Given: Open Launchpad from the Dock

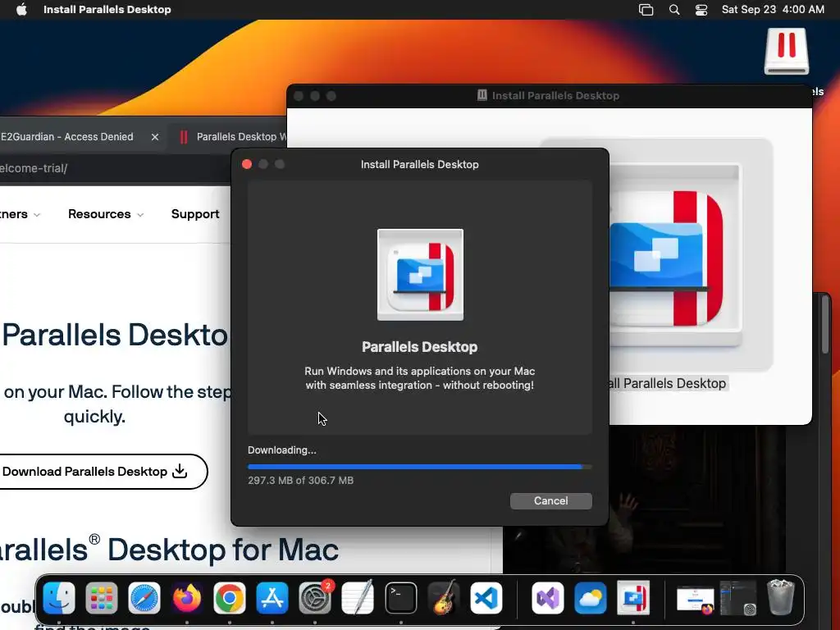Looking at the screenshot, I should coord(101,598).
